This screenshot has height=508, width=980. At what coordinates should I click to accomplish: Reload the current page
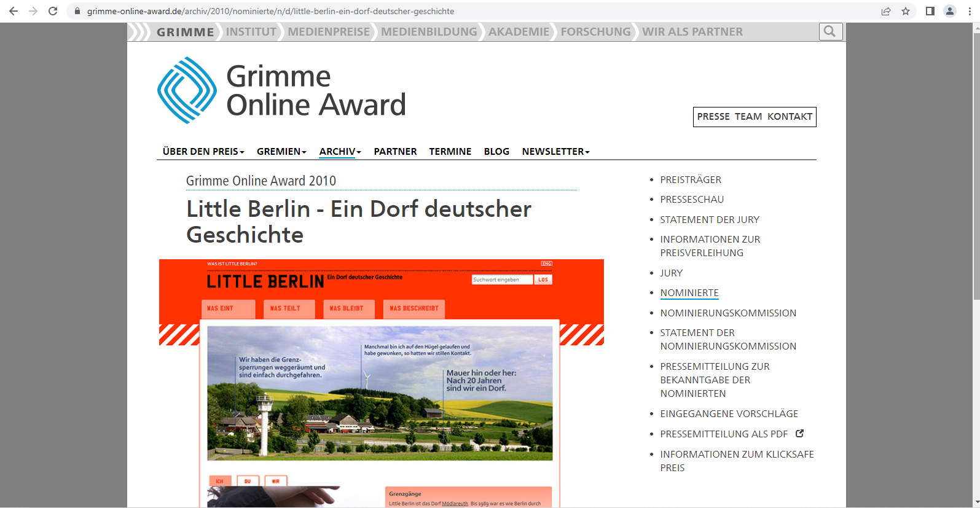53,11
